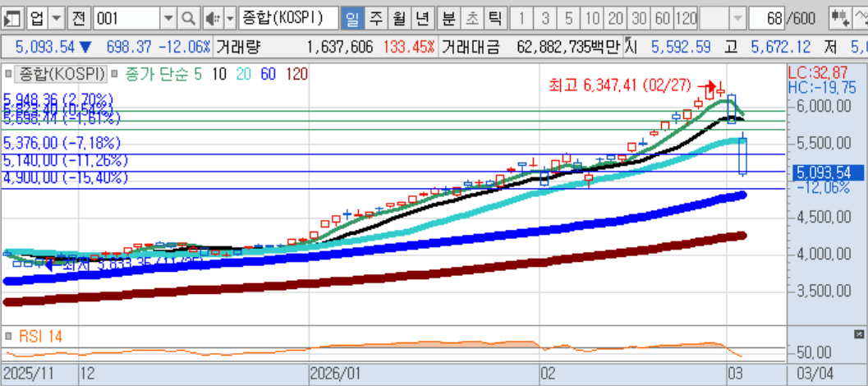Click the 최고 6,347.41 (02/27) annotation
This screenshot has width=868, height=386.
click(620, 85)
